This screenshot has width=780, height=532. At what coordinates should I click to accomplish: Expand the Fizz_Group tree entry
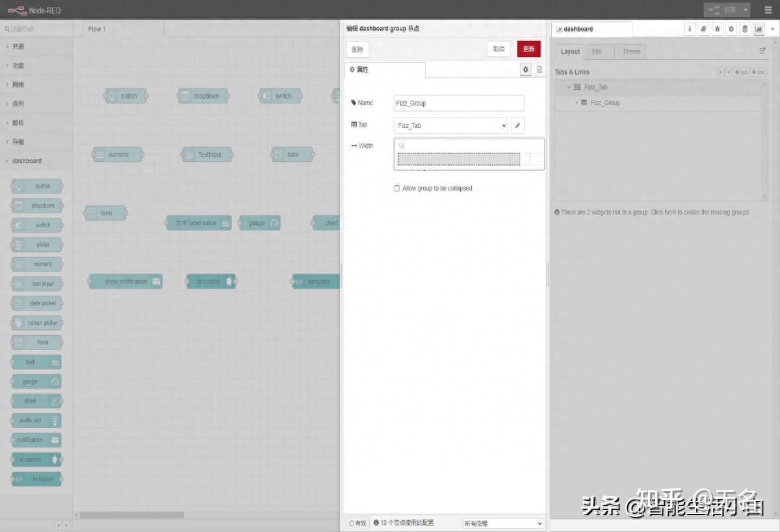tap(576, 103)
